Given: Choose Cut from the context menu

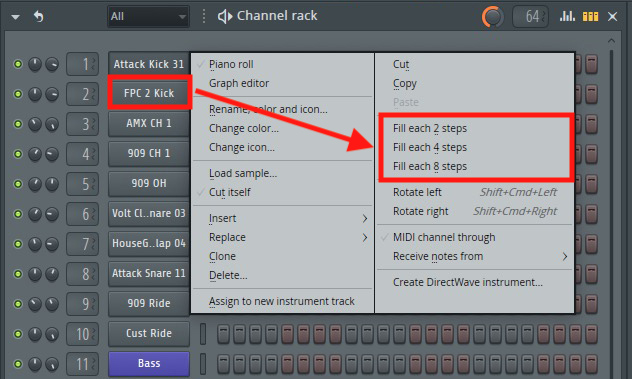Looking at the screenshot, I should (401, 65).
